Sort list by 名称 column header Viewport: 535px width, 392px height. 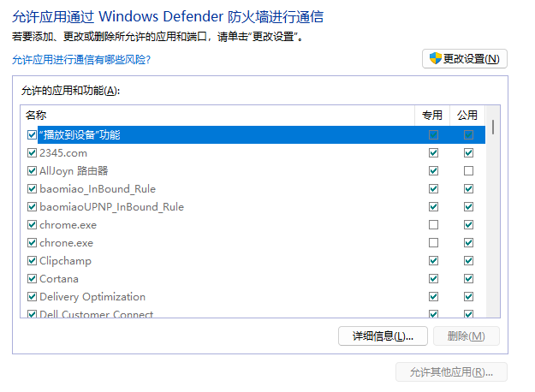point(217,116)
